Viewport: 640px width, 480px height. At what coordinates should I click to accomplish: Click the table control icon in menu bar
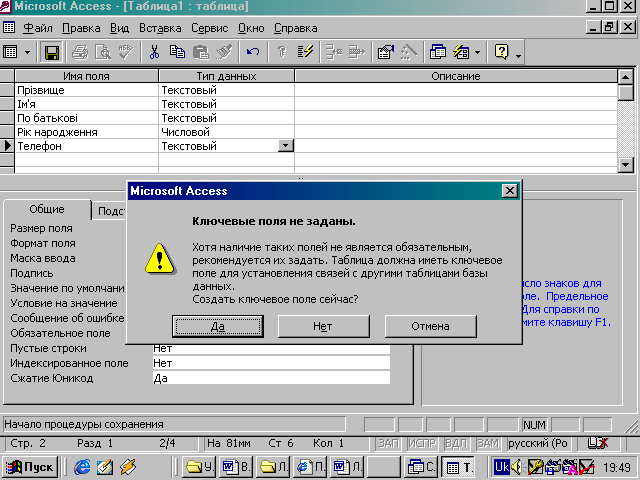(x=9, y=28)
